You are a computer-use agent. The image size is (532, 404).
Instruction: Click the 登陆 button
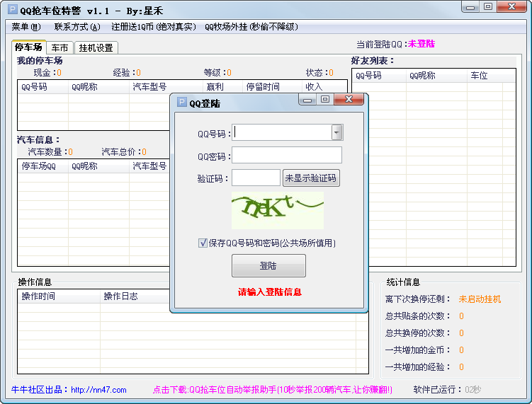click(268, 266)
